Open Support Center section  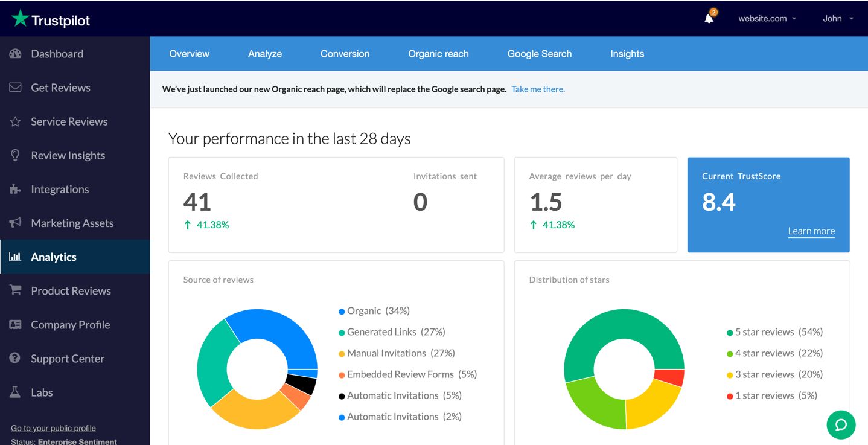(x=75, y=358)
